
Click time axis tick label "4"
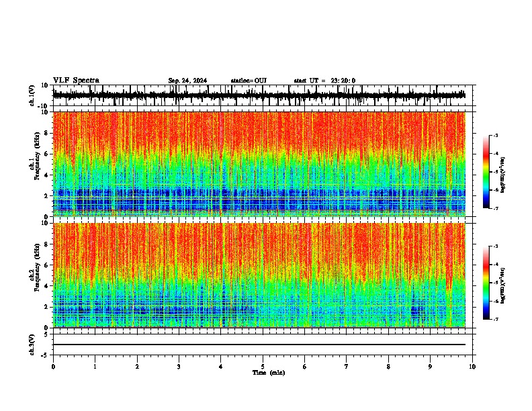click(221, 367)
